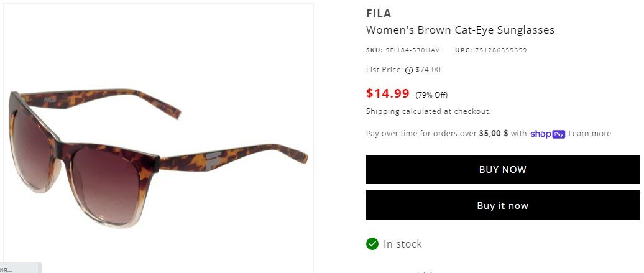Click the green In stock checkmark icon
644x273 pixels.
(x=372, y=244)
